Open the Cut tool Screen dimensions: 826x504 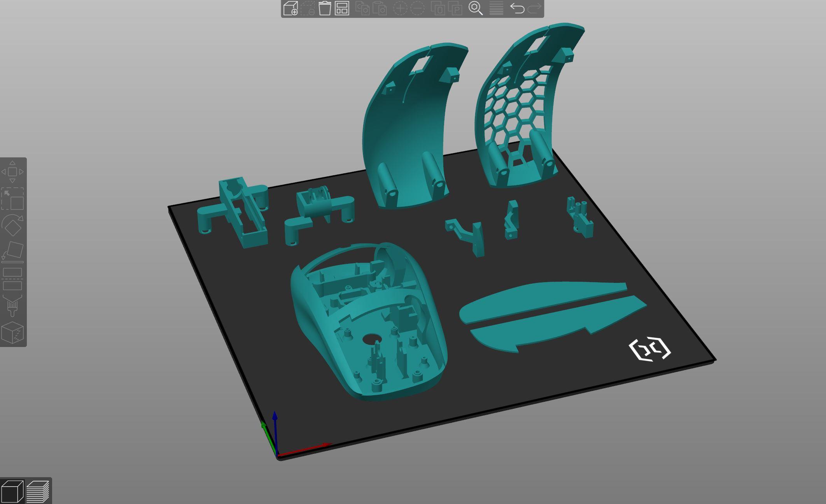(12, 279)
